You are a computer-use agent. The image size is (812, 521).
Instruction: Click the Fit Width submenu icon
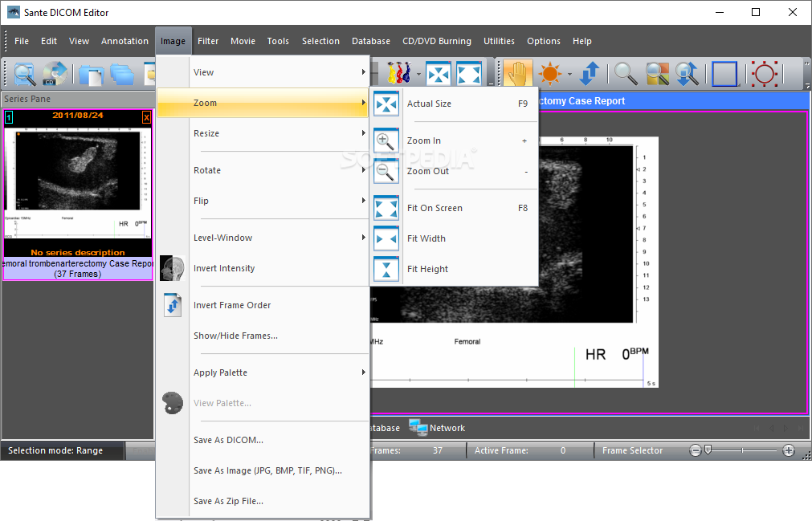click(x=386, y=238)
